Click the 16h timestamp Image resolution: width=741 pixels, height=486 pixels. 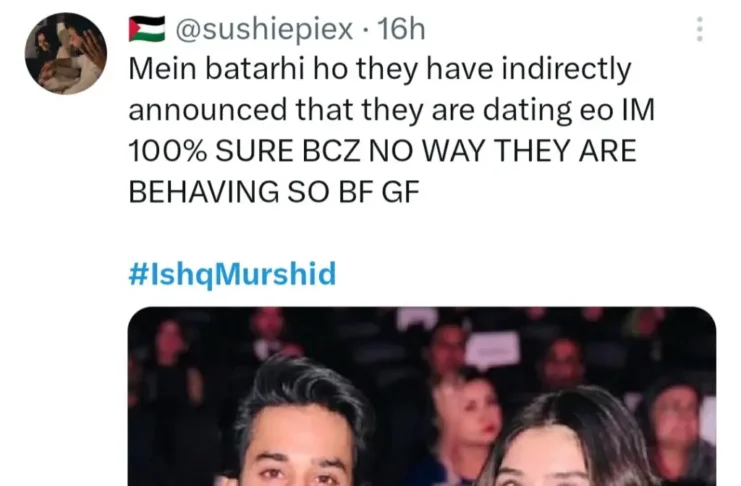pos(401,29)
